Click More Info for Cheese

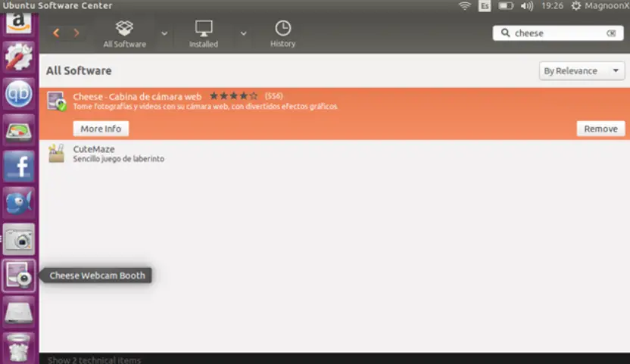pyautogui.click(x=101, y=129)
